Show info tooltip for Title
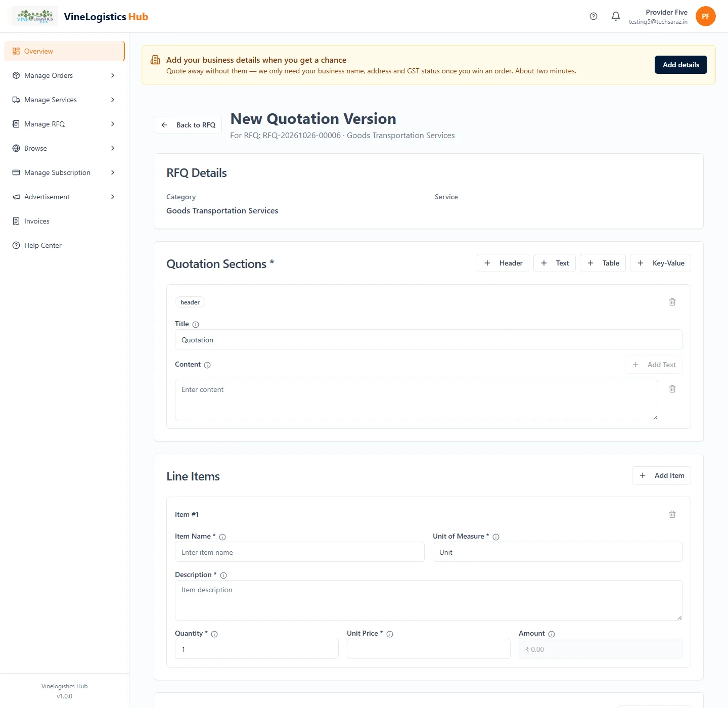 [196, 325]
